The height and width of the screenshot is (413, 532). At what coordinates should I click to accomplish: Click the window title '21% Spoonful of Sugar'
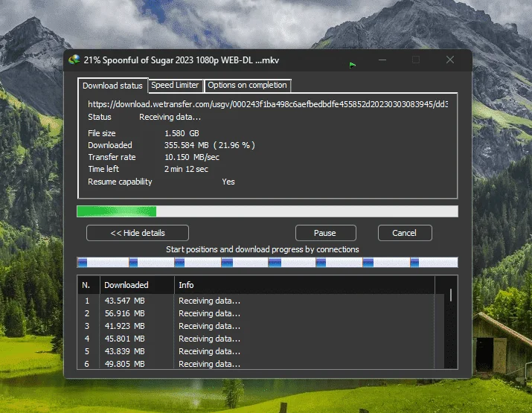click(182, 60)
